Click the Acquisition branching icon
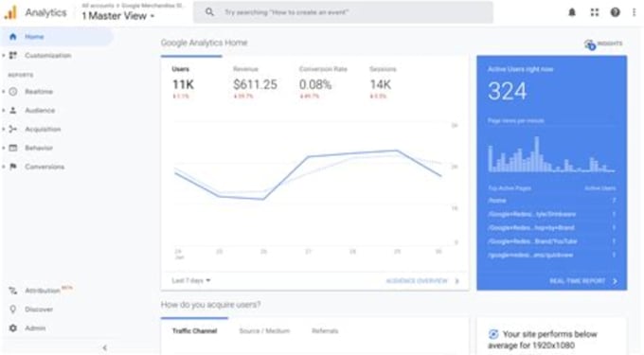The image size is (644, 355). point(13,129)
